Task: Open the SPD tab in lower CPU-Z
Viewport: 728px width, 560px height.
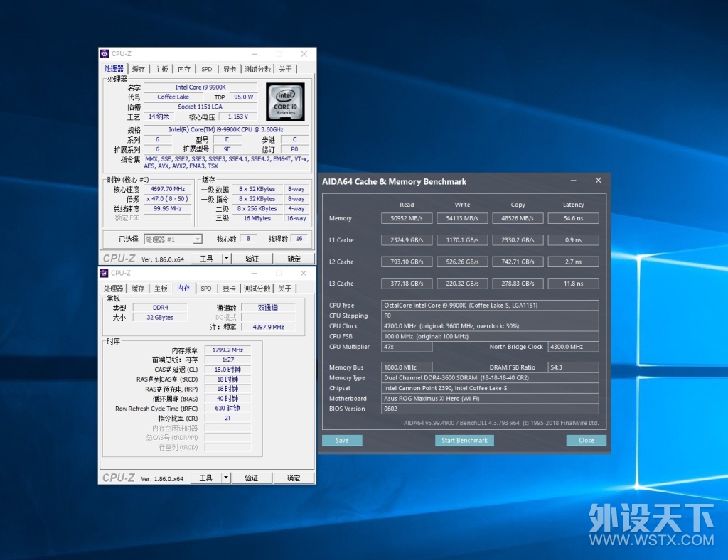Action: (206, 289)
